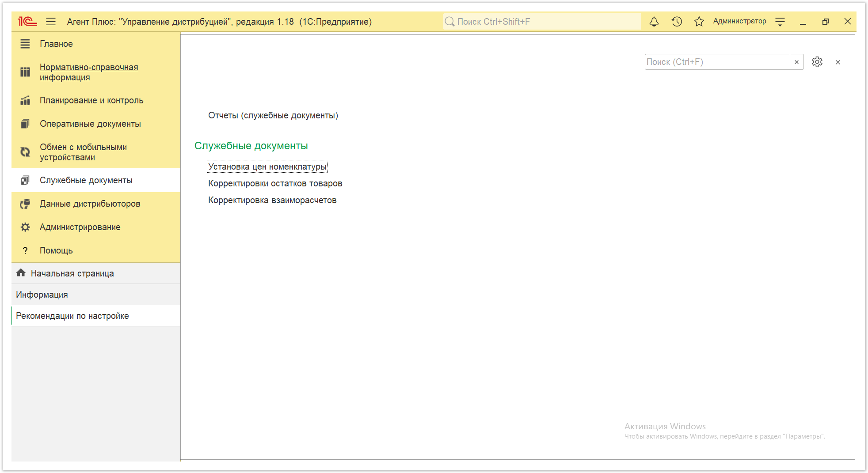This screenshot has height=473, width=868.
Task: Open Нормативно-справочная информация section
Action: 89,72
